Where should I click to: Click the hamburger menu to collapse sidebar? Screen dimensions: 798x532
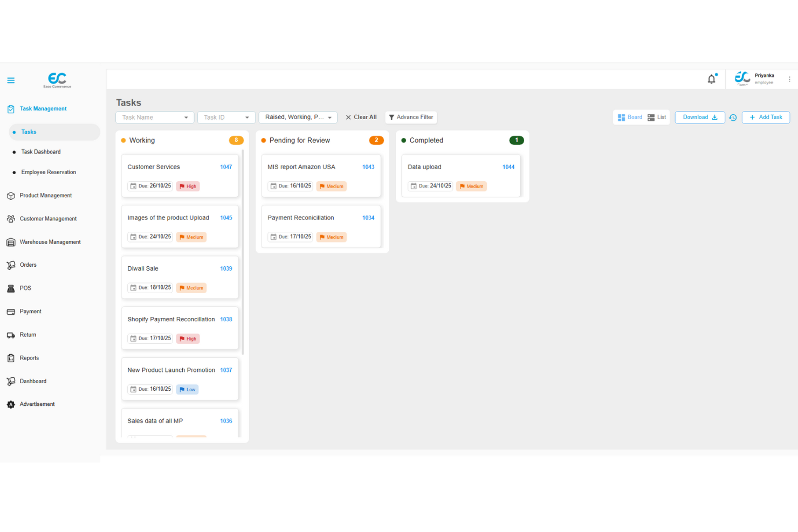(11, 80)
